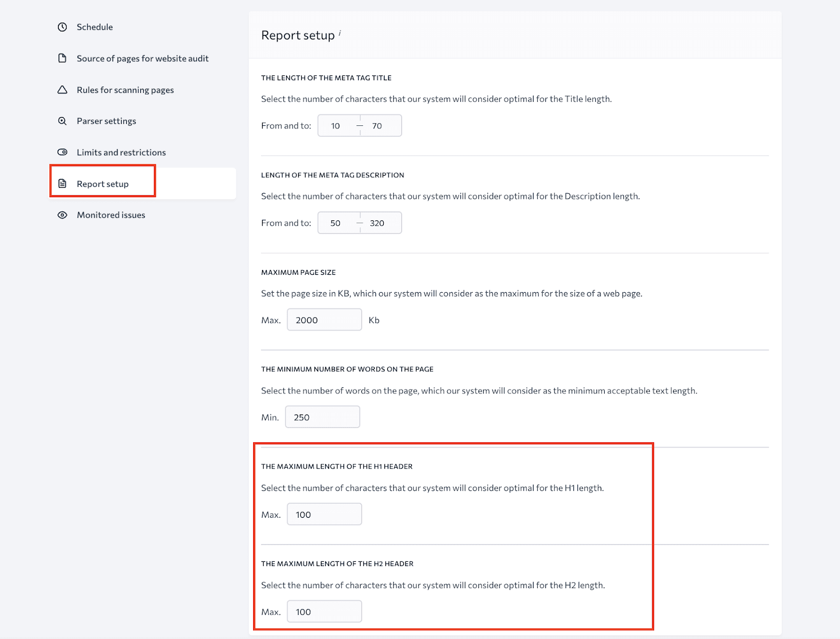The image size is (840, 639).
Task: Open the Schedule settings page
Action: coord(94,26)
